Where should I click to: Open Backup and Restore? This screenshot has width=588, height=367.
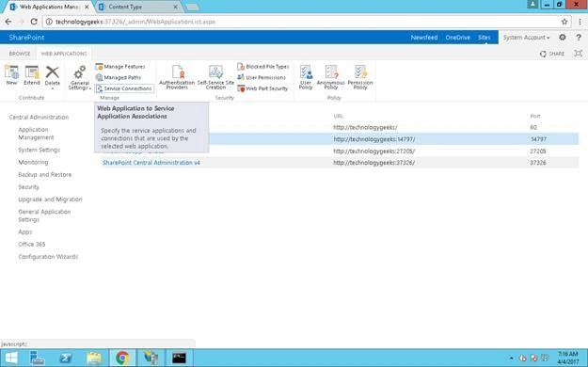point(44,174)
